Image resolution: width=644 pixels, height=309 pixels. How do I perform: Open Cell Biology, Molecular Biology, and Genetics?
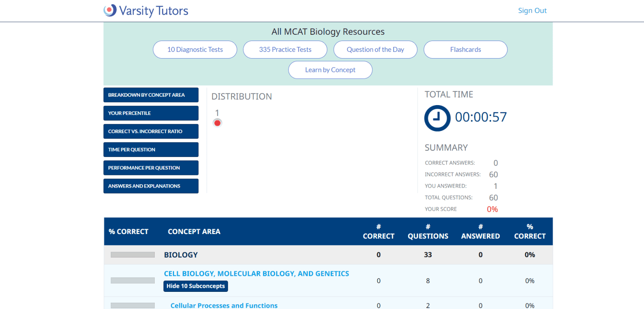click(257, 273)
